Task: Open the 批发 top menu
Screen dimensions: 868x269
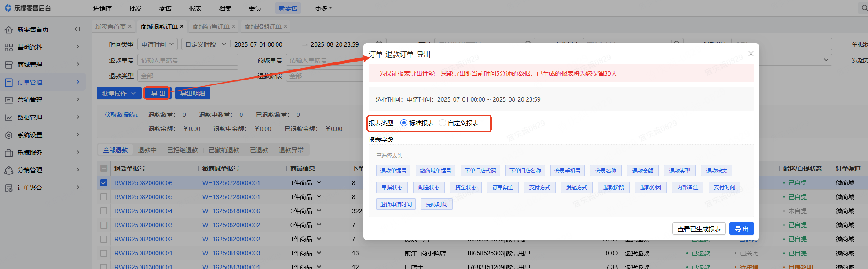Action: click(136, 8)
